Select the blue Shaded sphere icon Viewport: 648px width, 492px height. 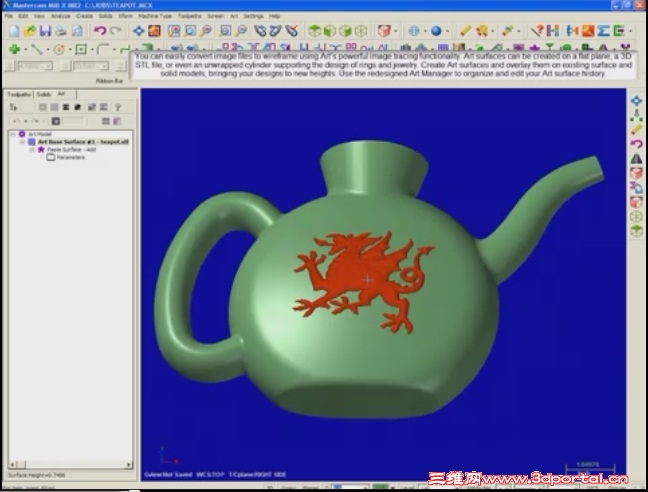click(x=436, y=31)
